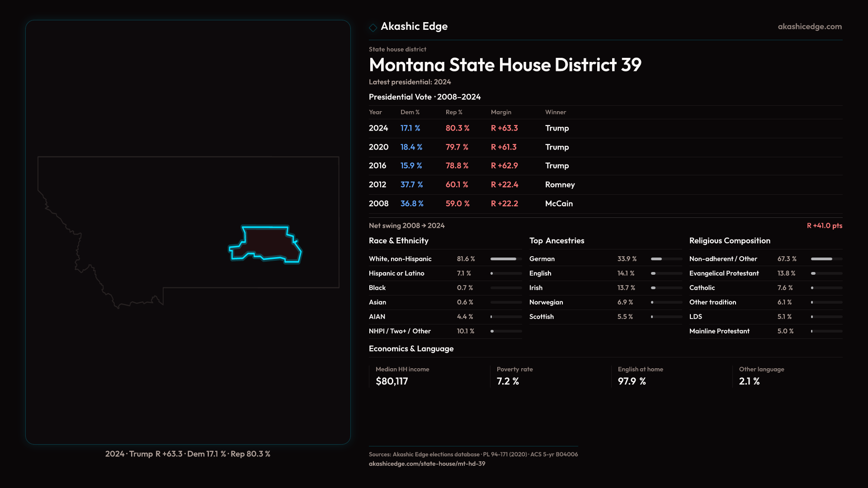Image resolution: width=868 pixels, height=488 pixels.
Task: Select the 2020 R +61.3 margin value
Action: coord(504,147)
